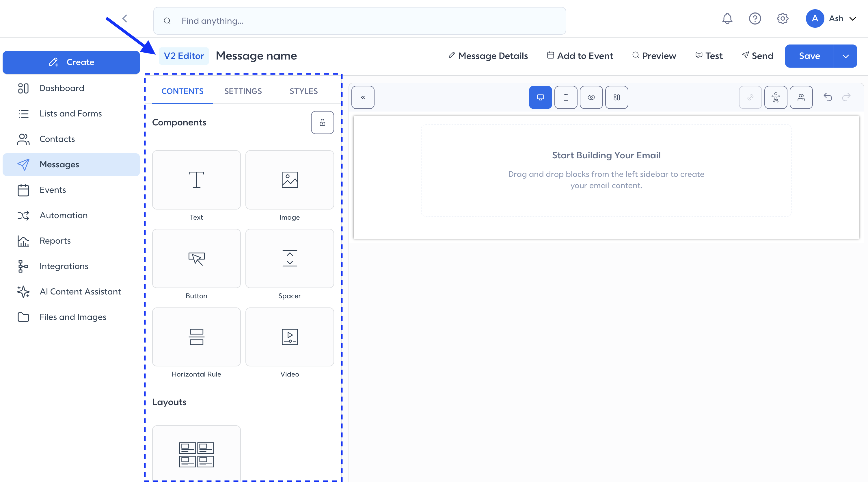Switch to the SETTINGS tab

pyautogui.click(x=243, y=91)
